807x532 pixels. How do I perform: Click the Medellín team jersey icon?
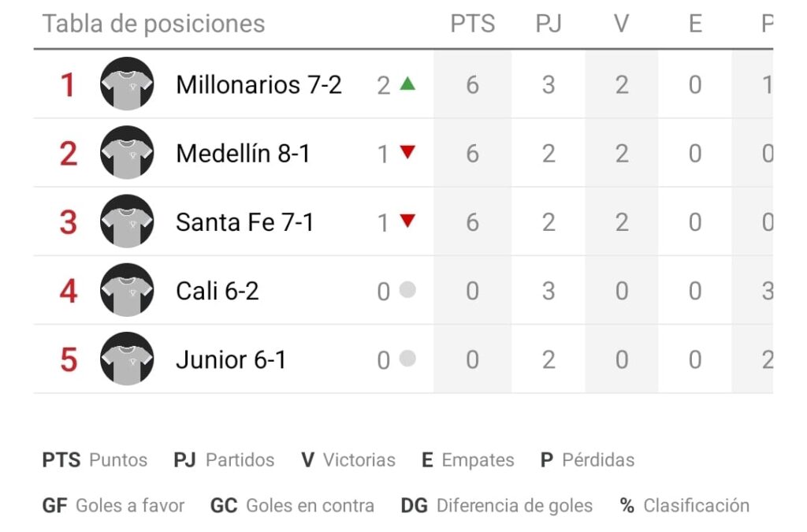(127, 153)
